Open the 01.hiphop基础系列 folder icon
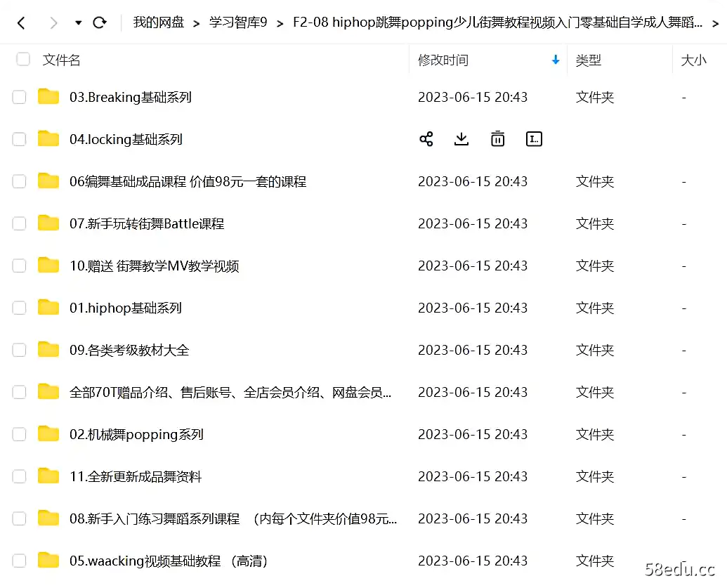This screenshot has width=727, height=588. 47,307
